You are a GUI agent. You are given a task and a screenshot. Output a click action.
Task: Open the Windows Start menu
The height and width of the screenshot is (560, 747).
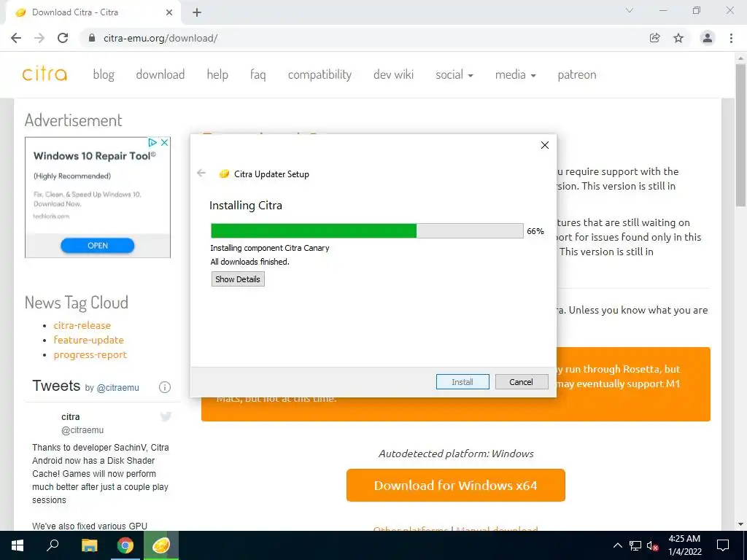[18, 545]
